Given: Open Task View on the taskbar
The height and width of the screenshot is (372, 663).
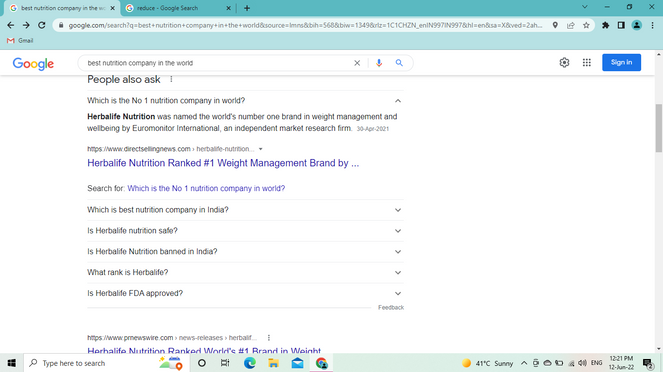Looking at the screenshot, I should (x=225, y=363).
